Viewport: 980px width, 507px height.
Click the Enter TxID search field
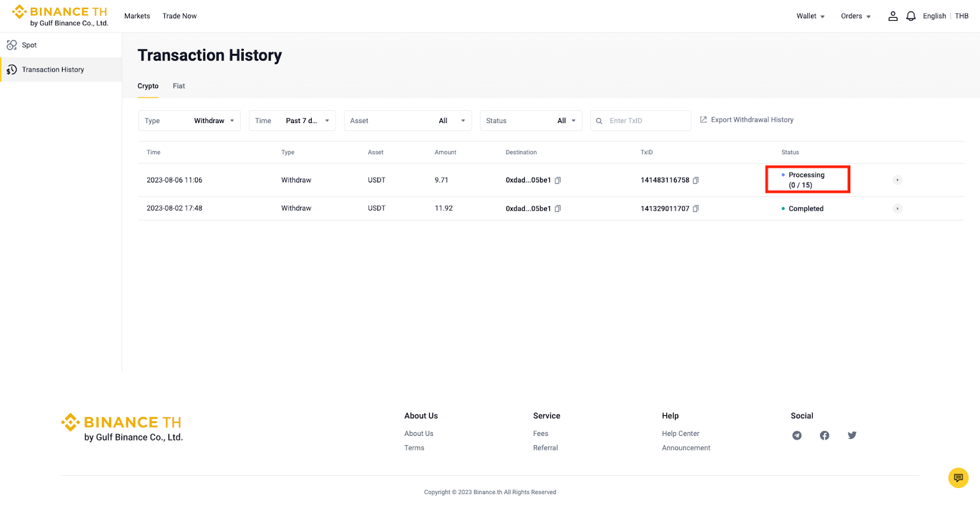[x=646, y=121]
